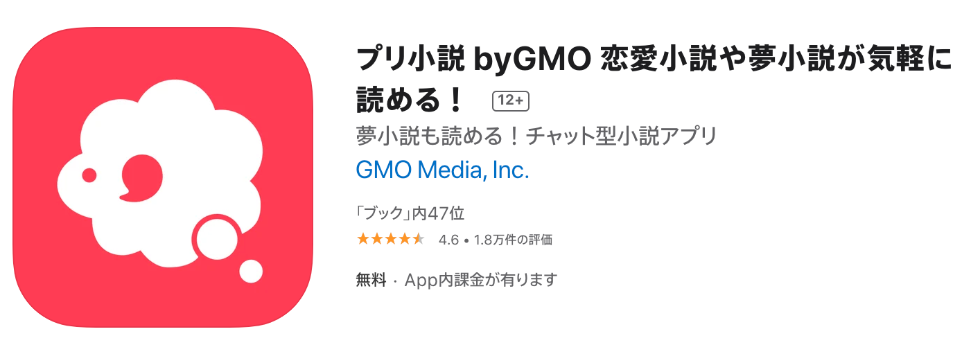The image size is (980, 354).
Task: Click the half-filled fifth rating star
Action: click(x=418, y=240)
